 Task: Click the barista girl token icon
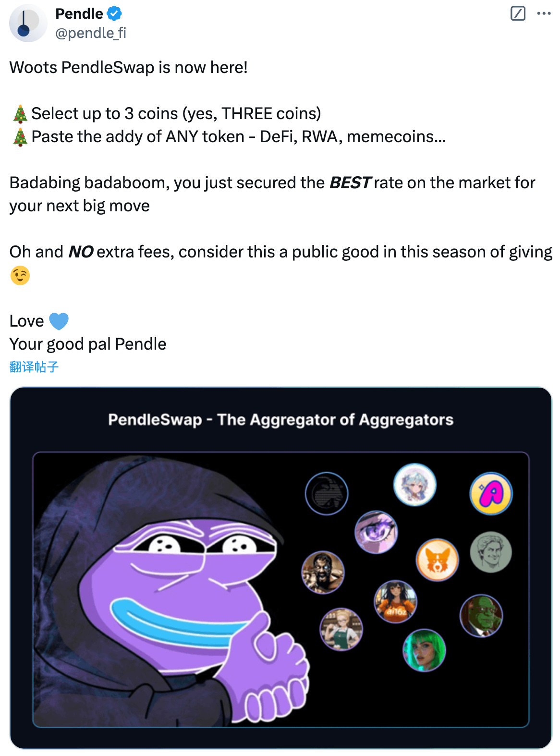point(341,629)
